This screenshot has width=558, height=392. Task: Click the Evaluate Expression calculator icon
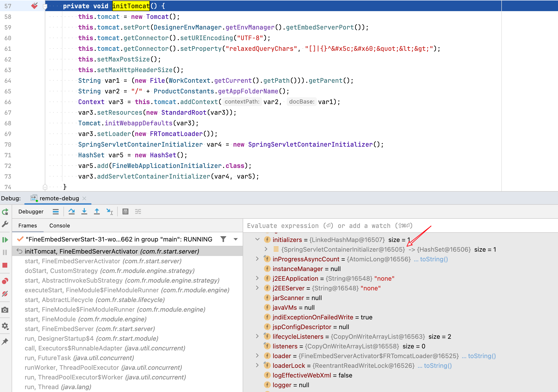(125, 211)
